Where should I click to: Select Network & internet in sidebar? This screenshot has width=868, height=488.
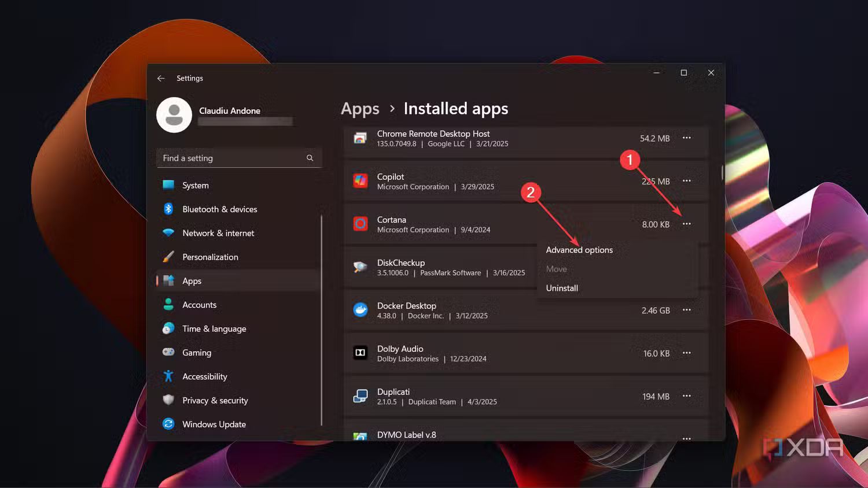[x=218, y=233]
